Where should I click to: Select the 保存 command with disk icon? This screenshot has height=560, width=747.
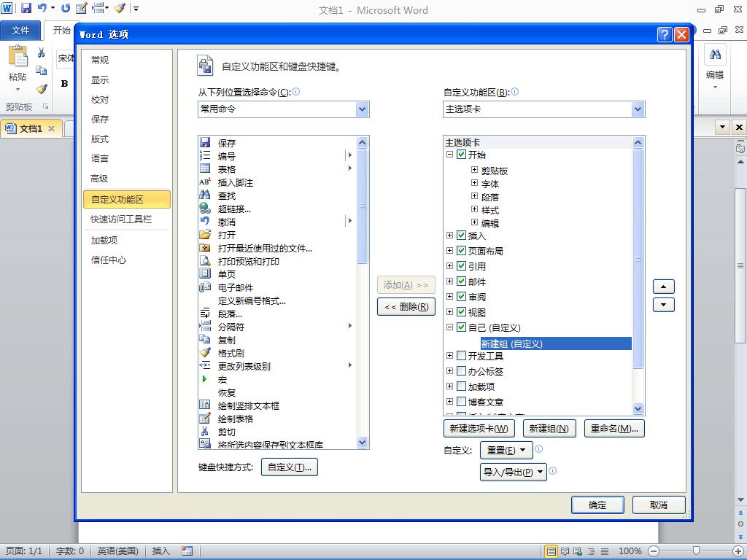click(x=205, y=142)
